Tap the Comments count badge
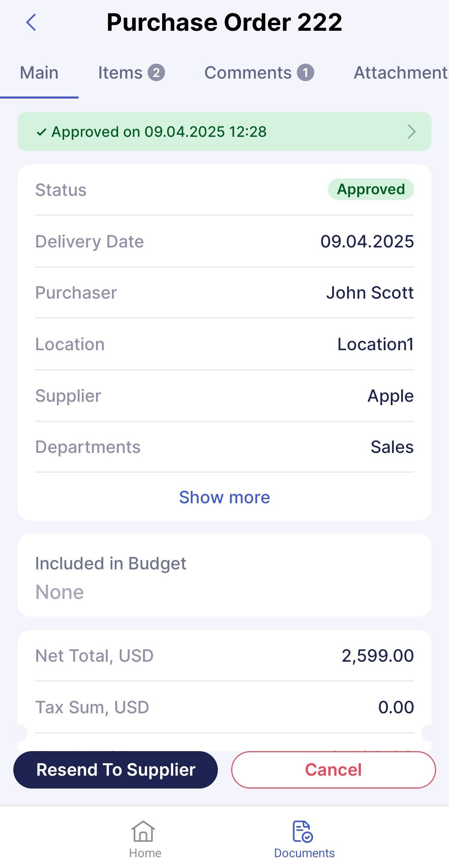The image size is (449, 868). click(306, 73)
